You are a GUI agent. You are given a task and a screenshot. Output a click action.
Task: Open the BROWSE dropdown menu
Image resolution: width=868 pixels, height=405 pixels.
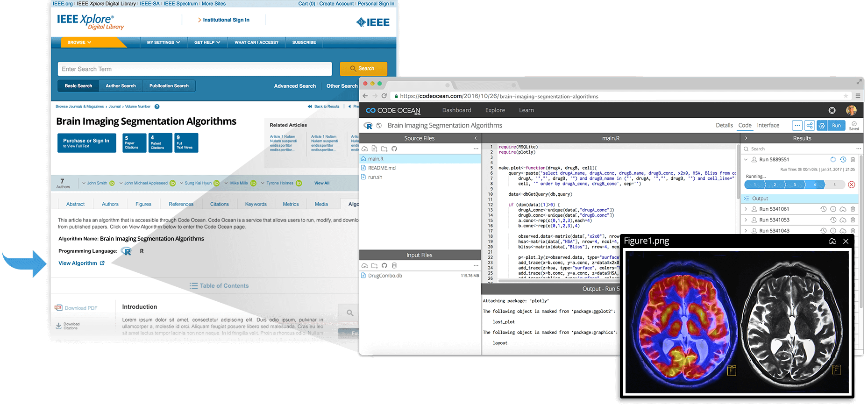[x=79, y=43]
